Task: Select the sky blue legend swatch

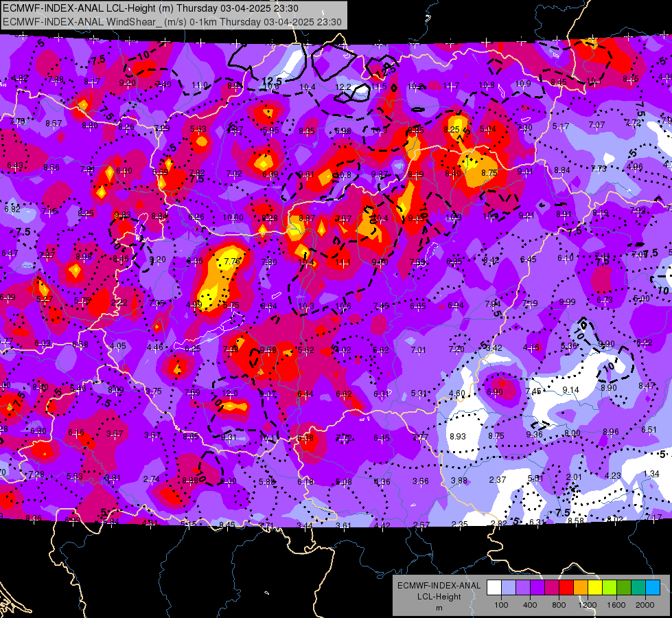Action: pos(653,588)
